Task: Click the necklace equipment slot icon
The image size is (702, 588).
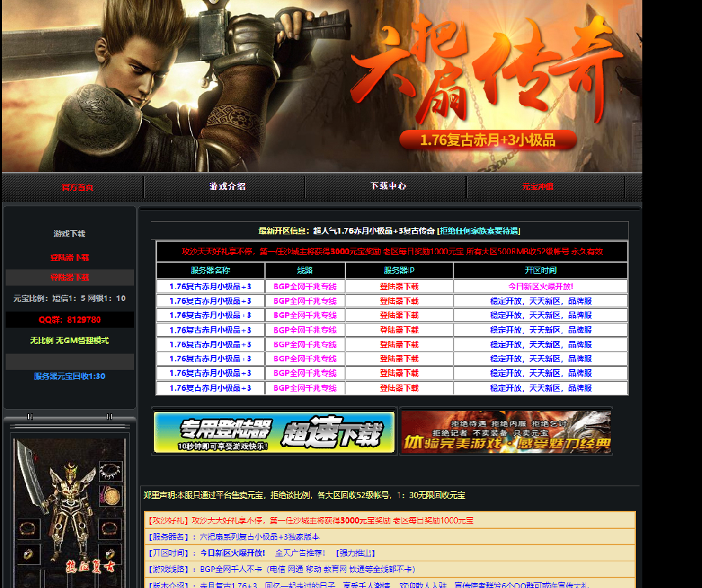Action: pos(111,472)
